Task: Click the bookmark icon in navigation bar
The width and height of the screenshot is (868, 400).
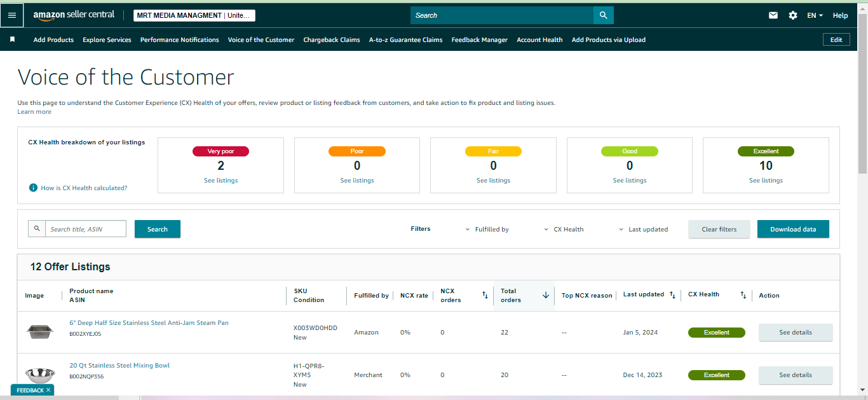Action: (x=12, y=39)
